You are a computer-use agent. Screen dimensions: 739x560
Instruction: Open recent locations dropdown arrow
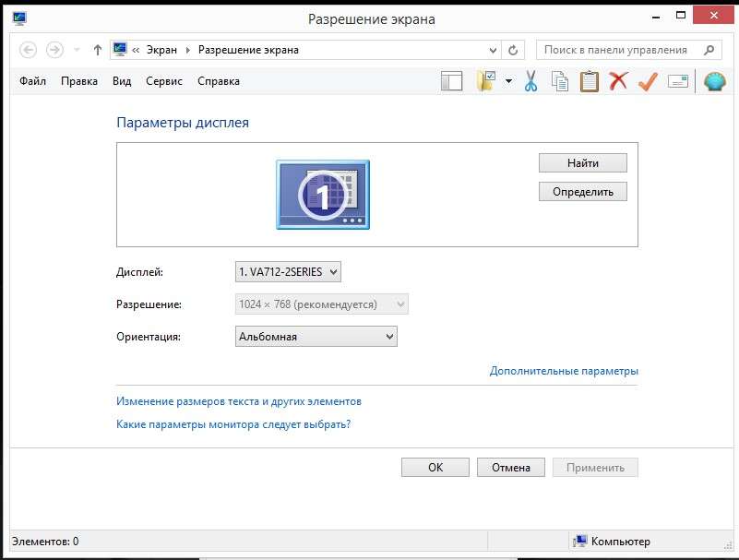click(x=77, y=50)
